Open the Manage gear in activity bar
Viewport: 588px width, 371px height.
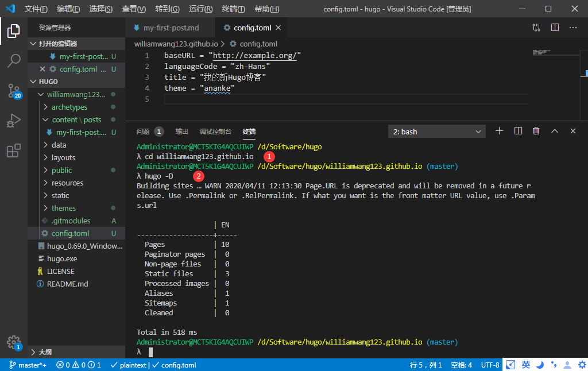(14, 342)
